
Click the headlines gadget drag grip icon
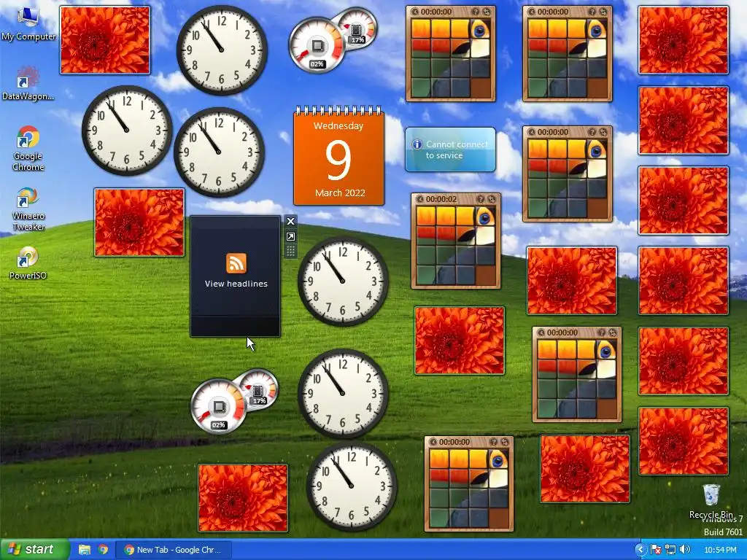tap(290, 251)
